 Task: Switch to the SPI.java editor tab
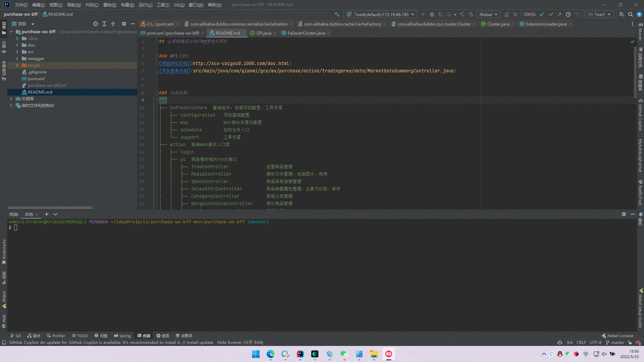click(263, 33)
